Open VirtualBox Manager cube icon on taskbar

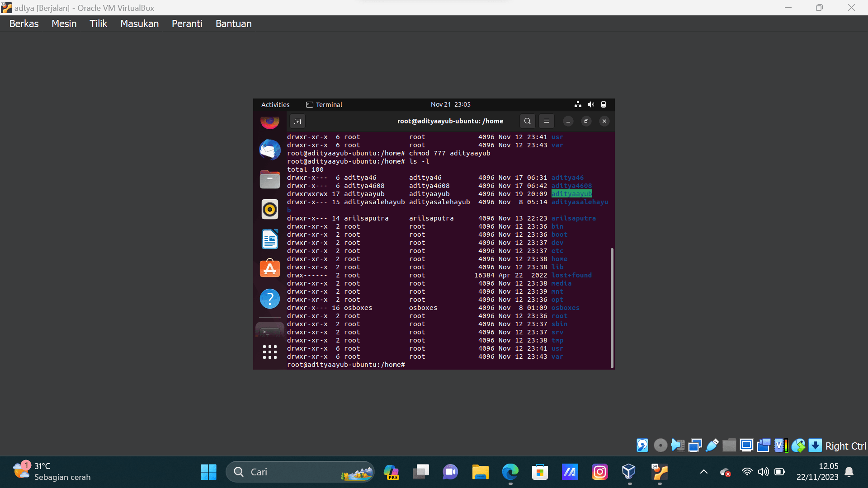pos(629,472)
